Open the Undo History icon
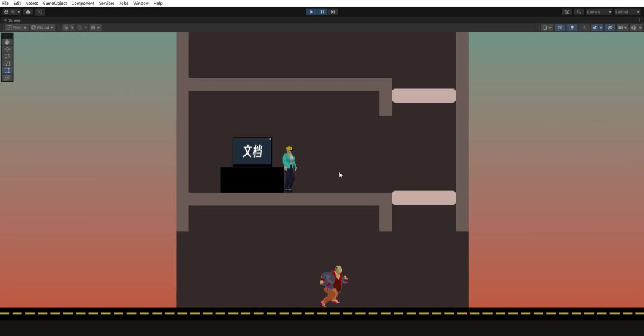The image size is (644, 336). click(566, 12)
